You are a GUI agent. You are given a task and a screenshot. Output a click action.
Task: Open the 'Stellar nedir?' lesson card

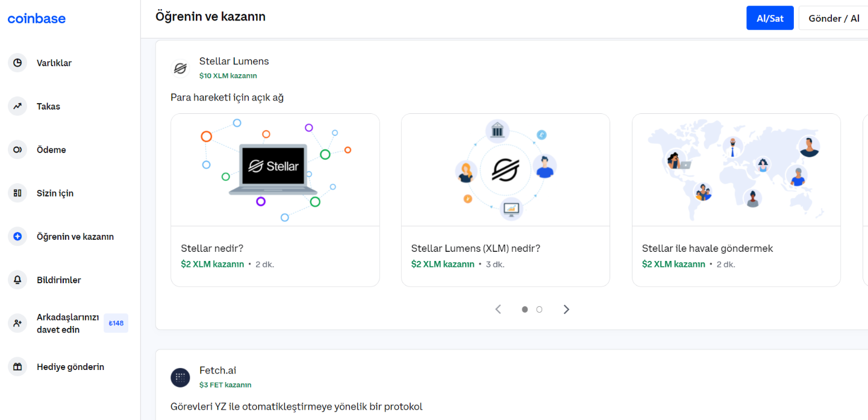point(275,199)
